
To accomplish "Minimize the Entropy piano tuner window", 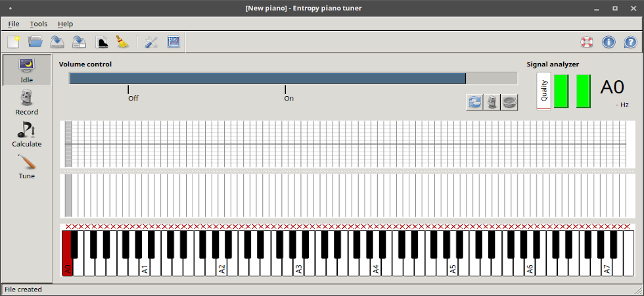I will coord(598,8).
